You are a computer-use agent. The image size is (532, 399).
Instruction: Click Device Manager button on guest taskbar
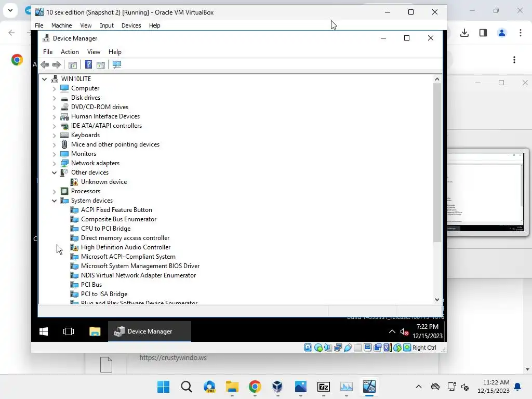coord(150,331)
